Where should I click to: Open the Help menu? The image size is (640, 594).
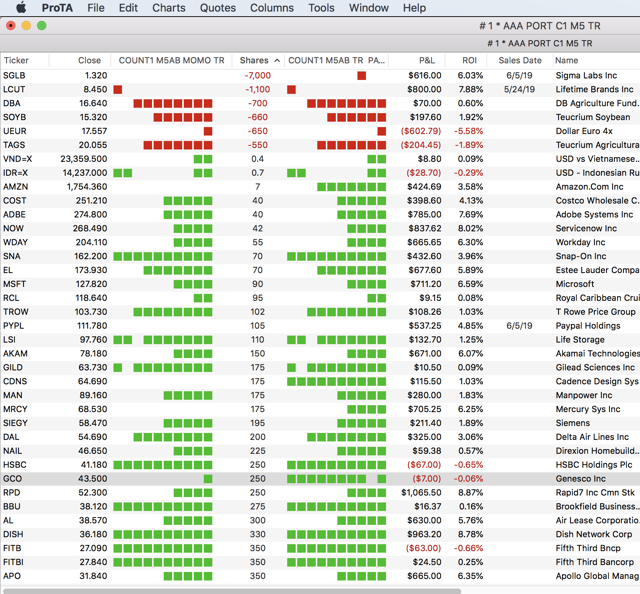414,8
